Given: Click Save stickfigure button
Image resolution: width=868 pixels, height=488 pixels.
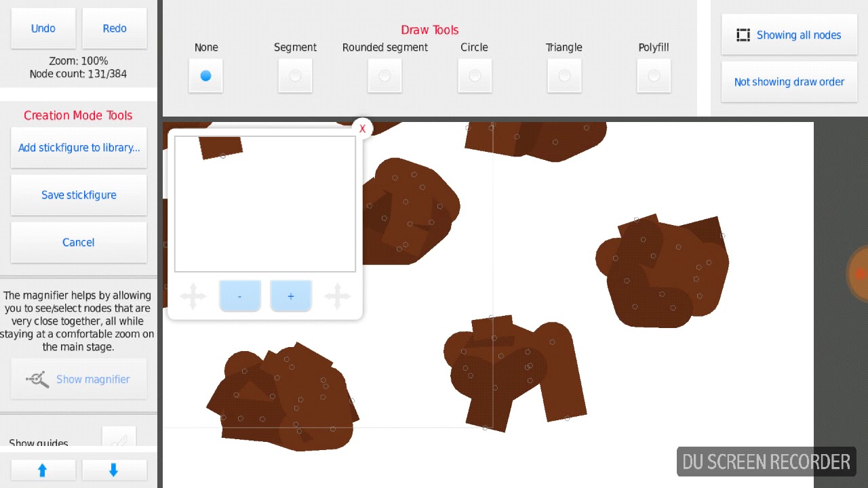Looking at the screenshot, I should 79,195.
